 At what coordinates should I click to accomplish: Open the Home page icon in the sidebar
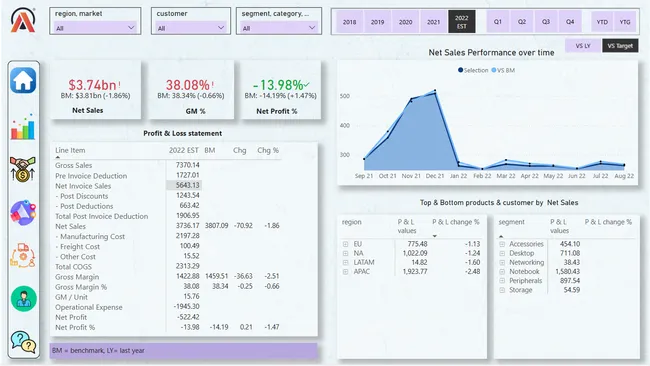click(23, 80)
